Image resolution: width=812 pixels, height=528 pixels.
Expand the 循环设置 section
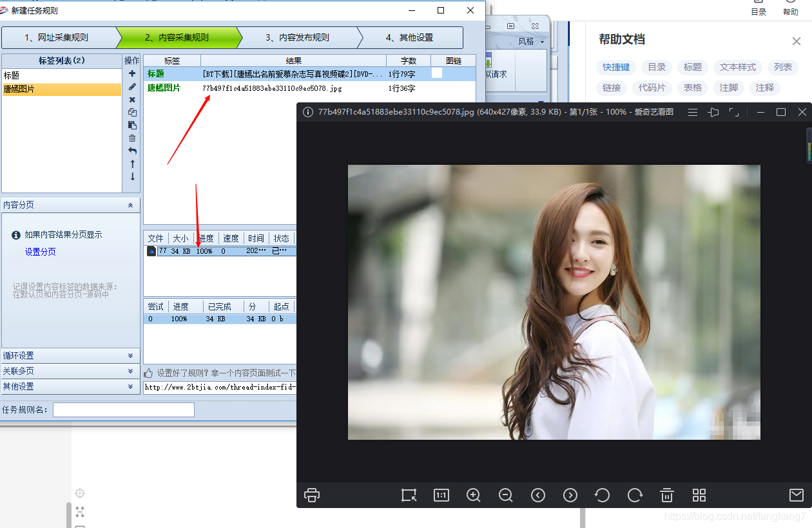(x=71, y=355)
